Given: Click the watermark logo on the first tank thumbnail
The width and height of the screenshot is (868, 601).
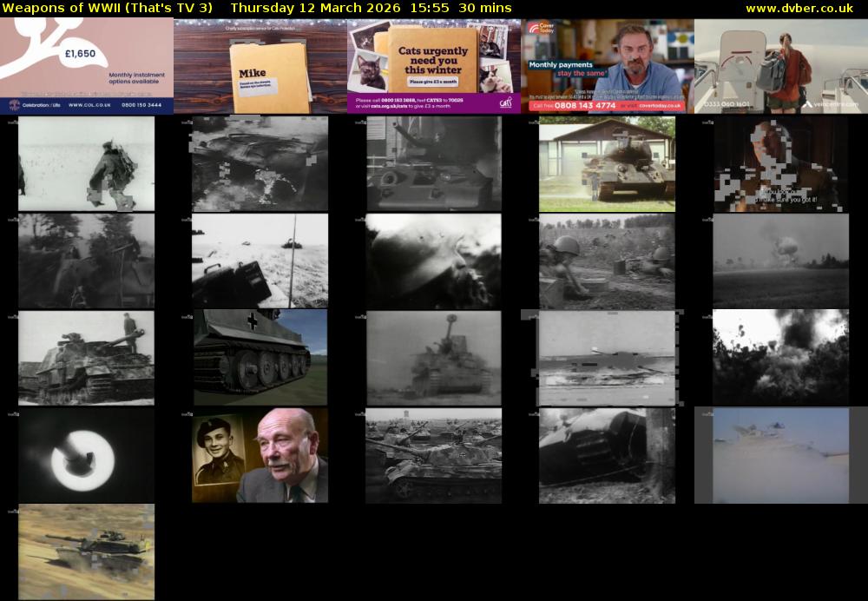Looking at the screenshot, I should [x=13, y=124].
